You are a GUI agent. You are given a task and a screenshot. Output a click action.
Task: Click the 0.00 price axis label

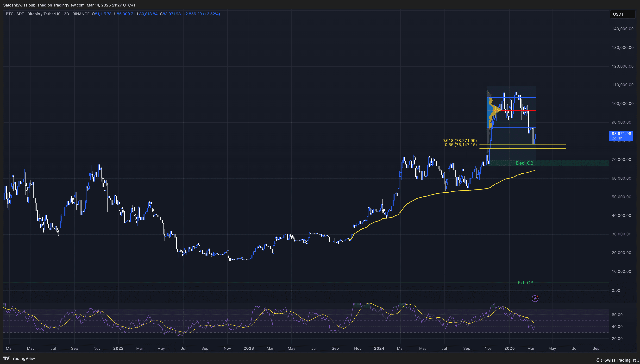point(616,290)
